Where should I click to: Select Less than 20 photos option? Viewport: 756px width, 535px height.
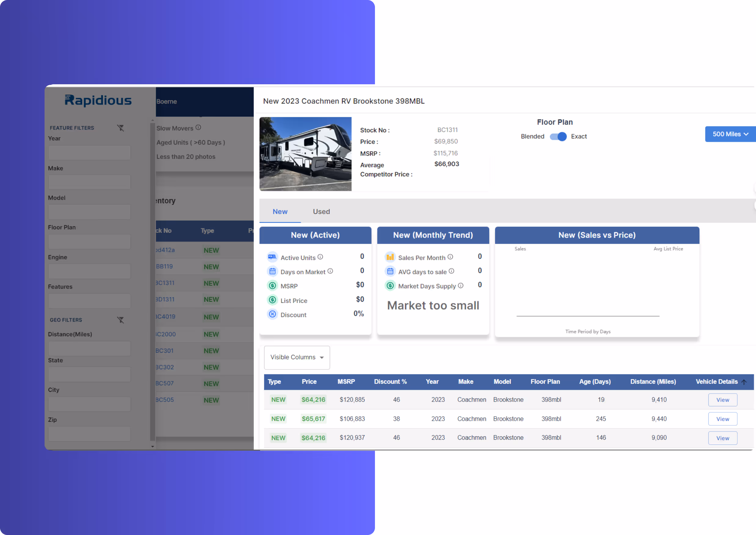(x=186, y=157)
